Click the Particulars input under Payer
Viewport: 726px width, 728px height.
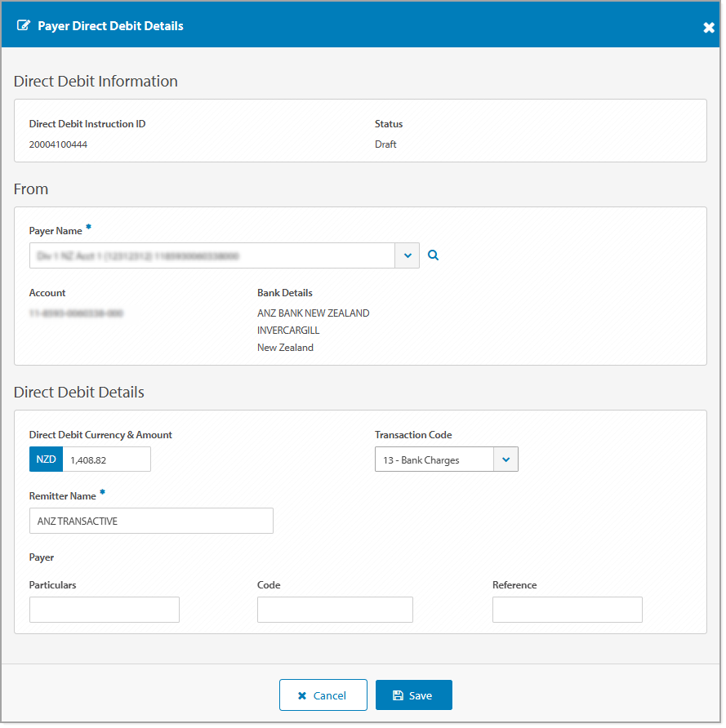pos(104,609)
